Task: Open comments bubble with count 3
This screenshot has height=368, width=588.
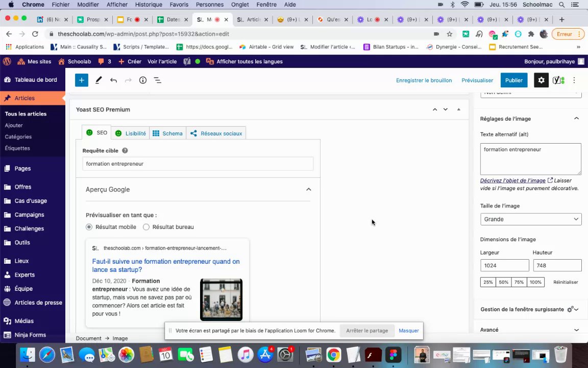Action: click(x=105, y=61)
